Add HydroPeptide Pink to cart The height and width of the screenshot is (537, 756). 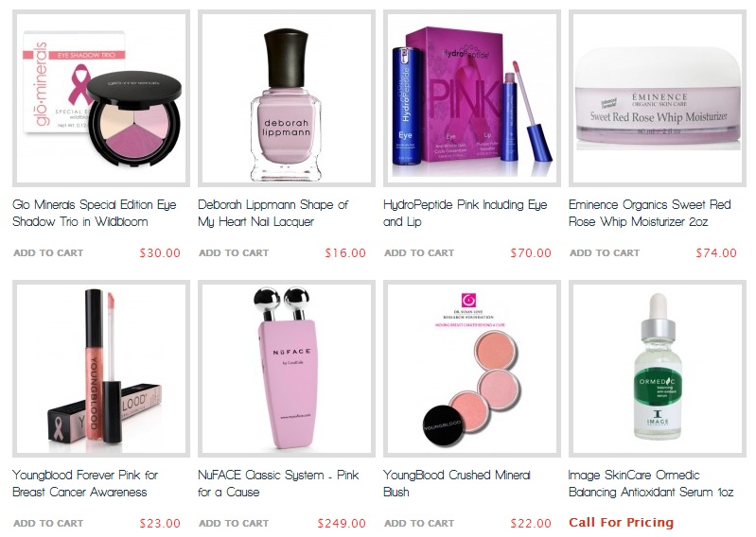click(419, 252)
